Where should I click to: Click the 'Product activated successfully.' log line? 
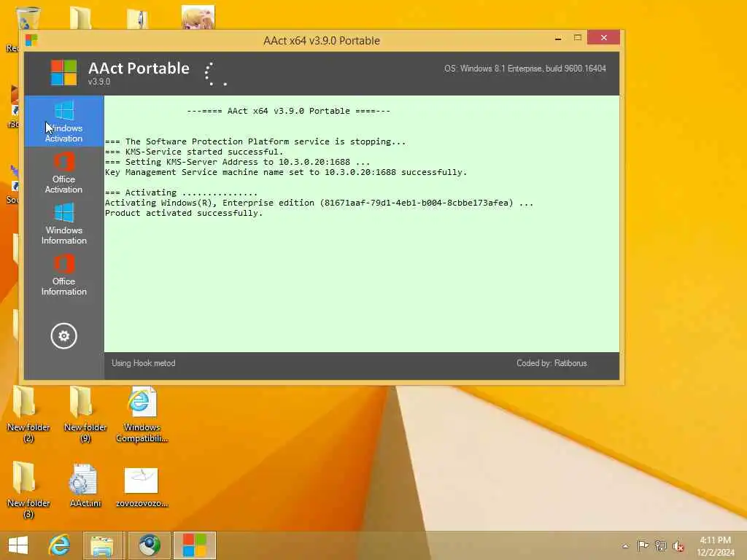[184, 213]
